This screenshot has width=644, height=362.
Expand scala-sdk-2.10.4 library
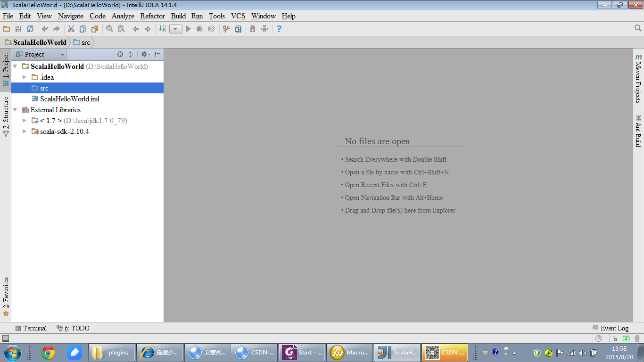pyautogui.click(x=25, y=132)
